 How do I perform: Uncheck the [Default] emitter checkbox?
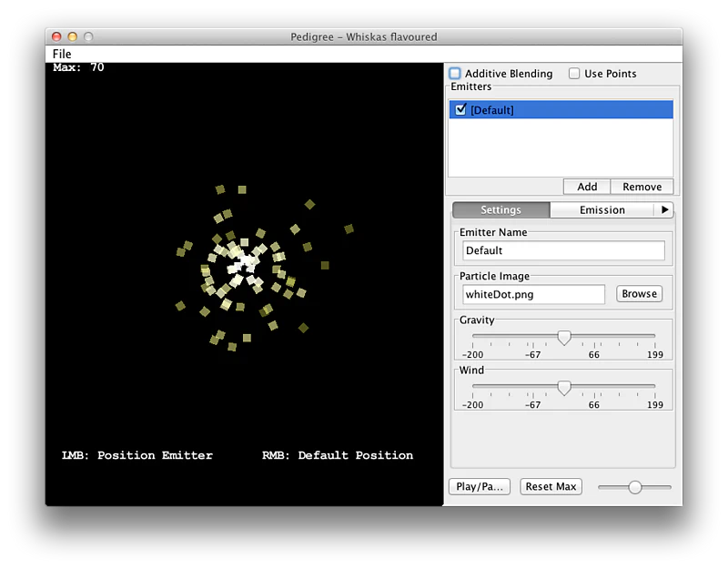click(460, 109)
